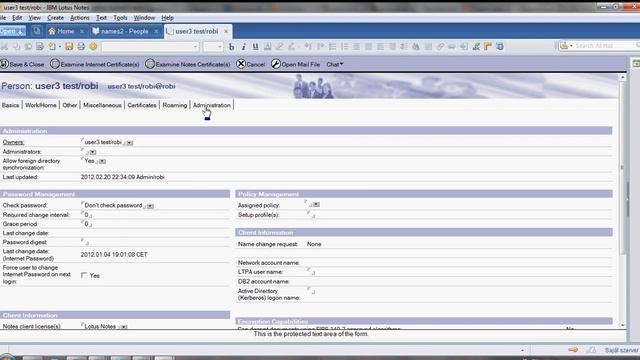Screen dimensions: 640x360
Task: Open Allow foreign directory synchronization dropdown
Action: (x=102, y=162)
